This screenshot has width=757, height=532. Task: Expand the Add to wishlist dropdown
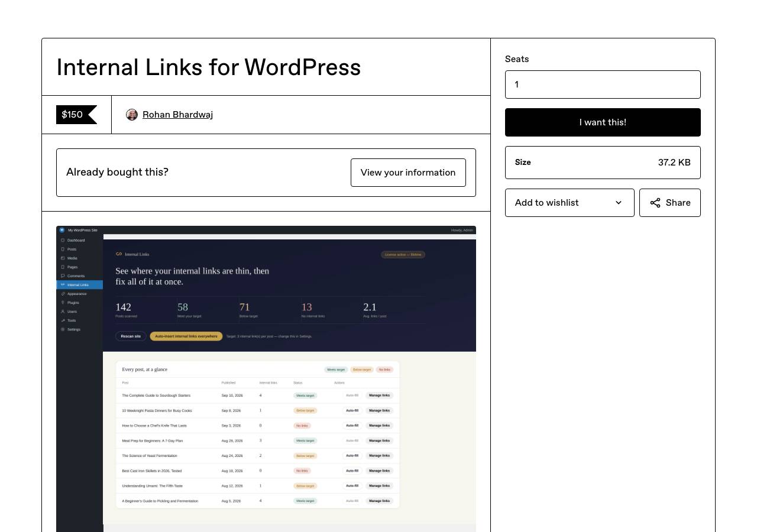coord(570,203)
